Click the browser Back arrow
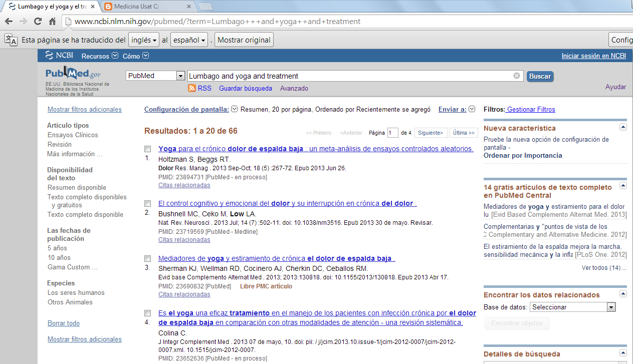The width and height of the screenshot is (633, 364). 9,22
